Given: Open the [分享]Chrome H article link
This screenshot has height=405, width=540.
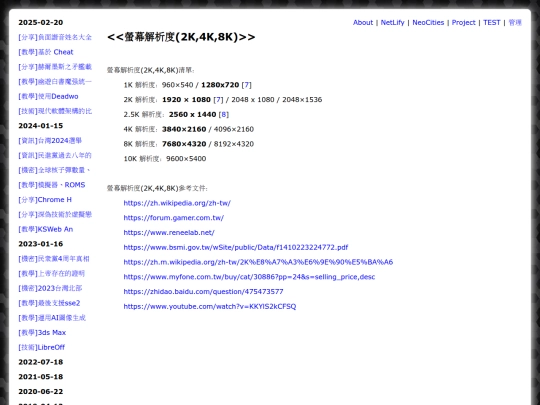Looking at the screenshot, I should point(45,200).
